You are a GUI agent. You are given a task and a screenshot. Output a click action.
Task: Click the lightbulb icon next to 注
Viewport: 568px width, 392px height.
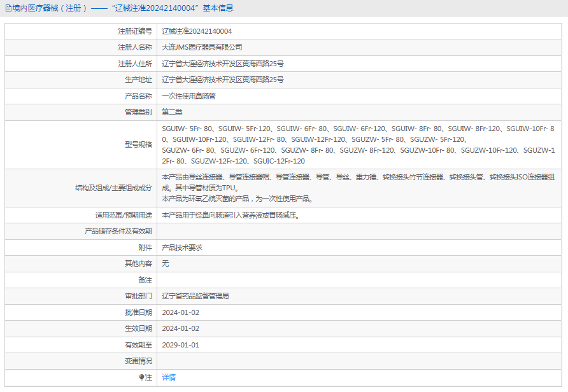[141, 377]
